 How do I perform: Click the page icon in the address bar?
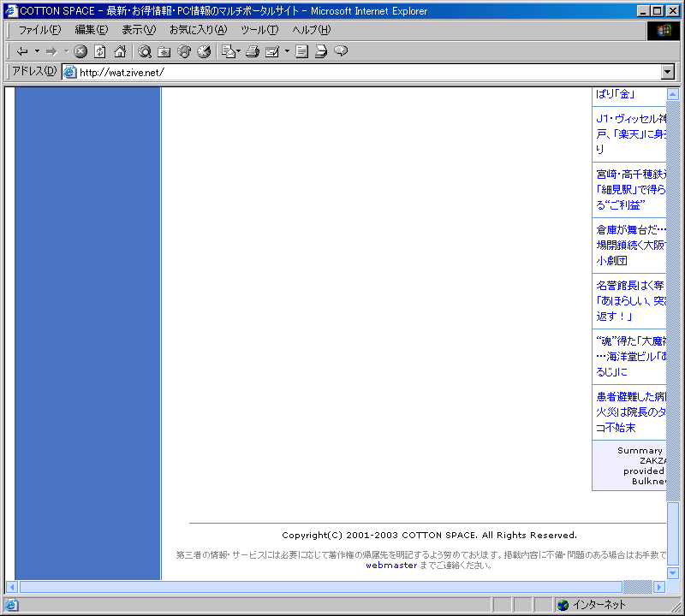coord(70,72)
